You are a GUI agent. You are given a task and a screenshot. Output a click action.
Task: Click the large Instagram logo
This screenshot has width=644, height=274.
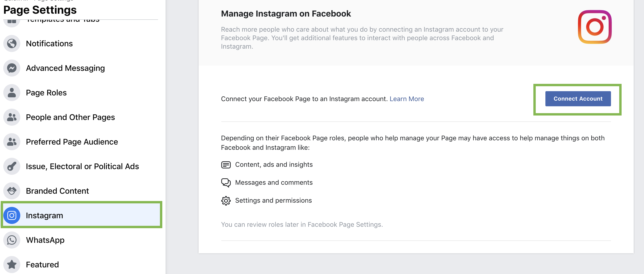tap(594, 27)
